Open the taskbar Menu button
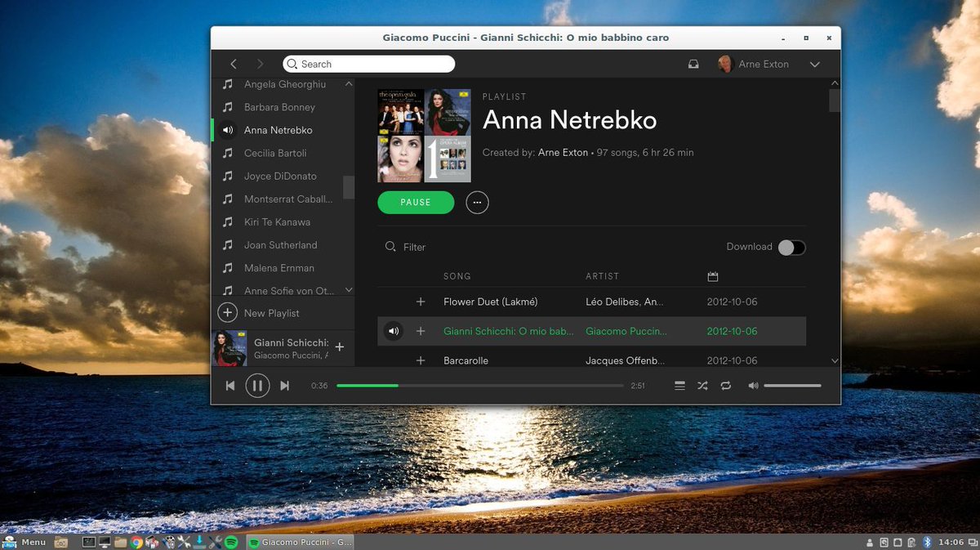 (24, 542)
